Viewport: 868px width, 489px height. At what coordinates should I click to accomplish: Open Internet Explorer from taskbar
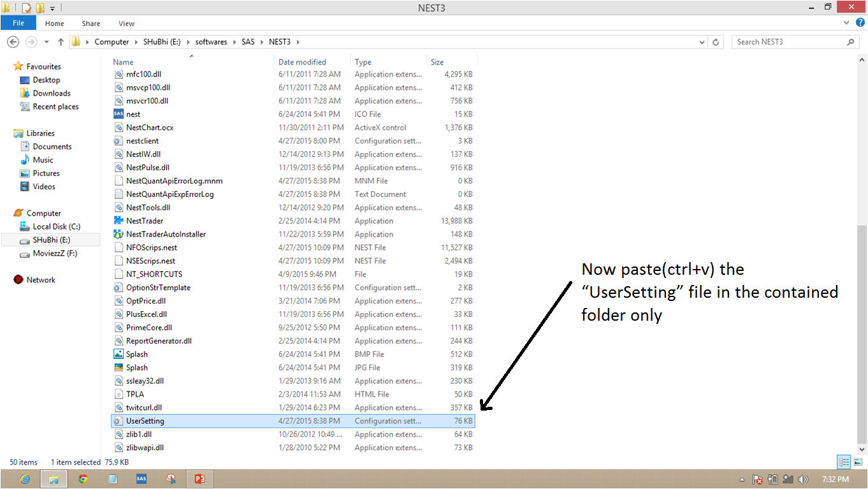[25, 479]
